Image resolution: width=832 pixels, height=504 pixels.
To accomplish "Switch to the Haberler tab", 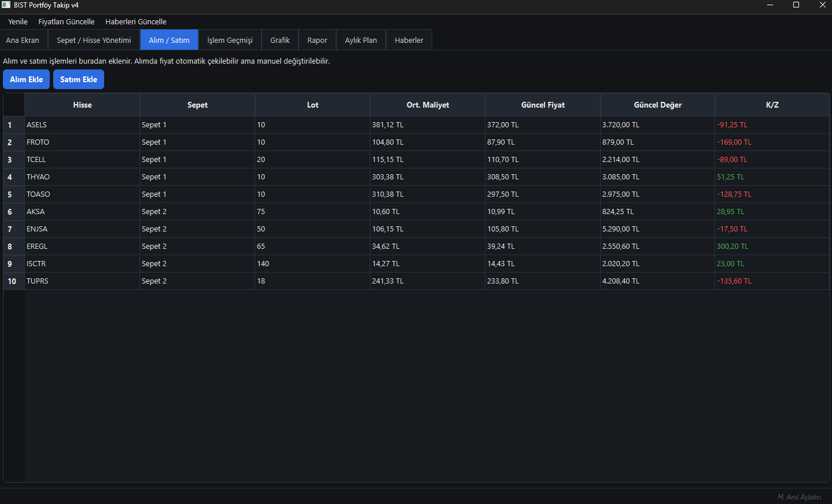I will coord(409,40).
